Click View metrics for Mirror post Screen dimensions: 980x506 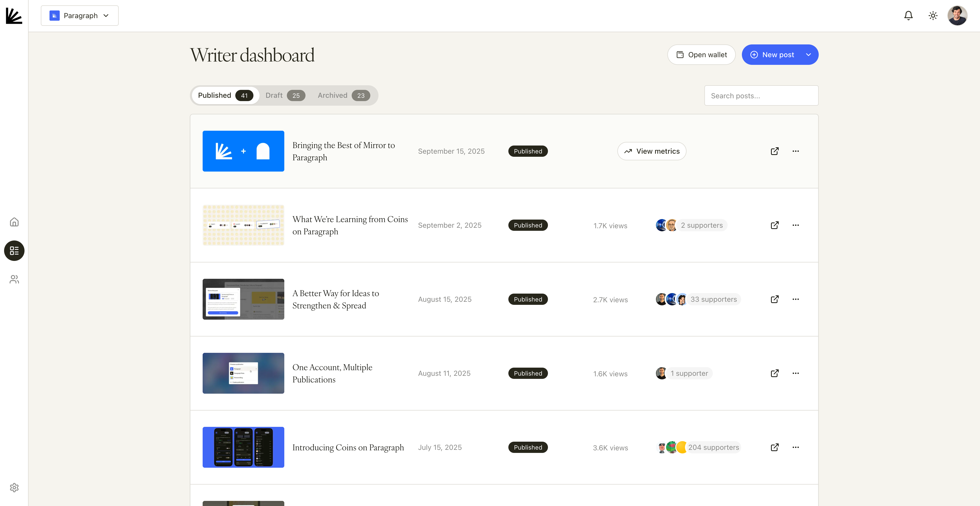[x=651, y=151]
